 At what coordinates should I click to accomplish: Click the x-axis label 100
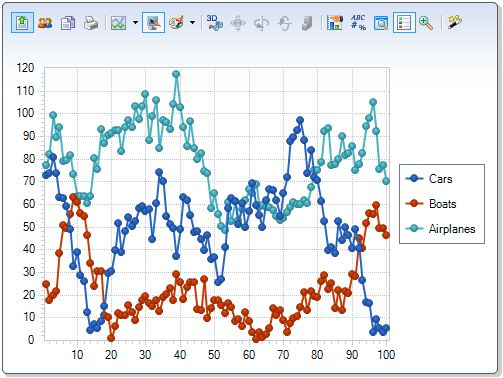[386, 355]
